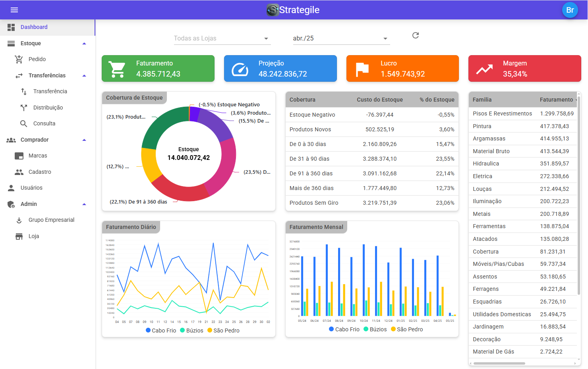Toggle Búzios legend in Faturamento Diário chart
This screenshot has height=369, width=588.
pos(191,331)
